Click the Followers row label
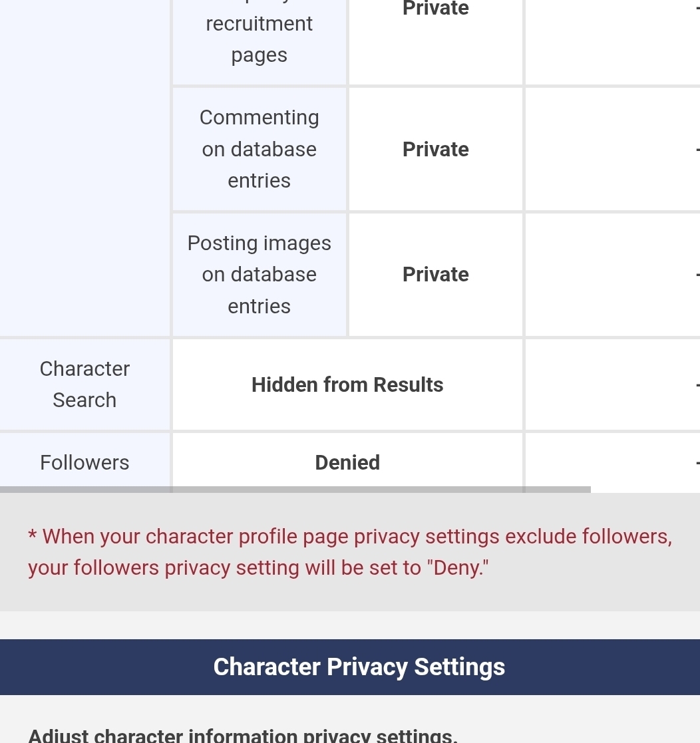 [85, 462]
